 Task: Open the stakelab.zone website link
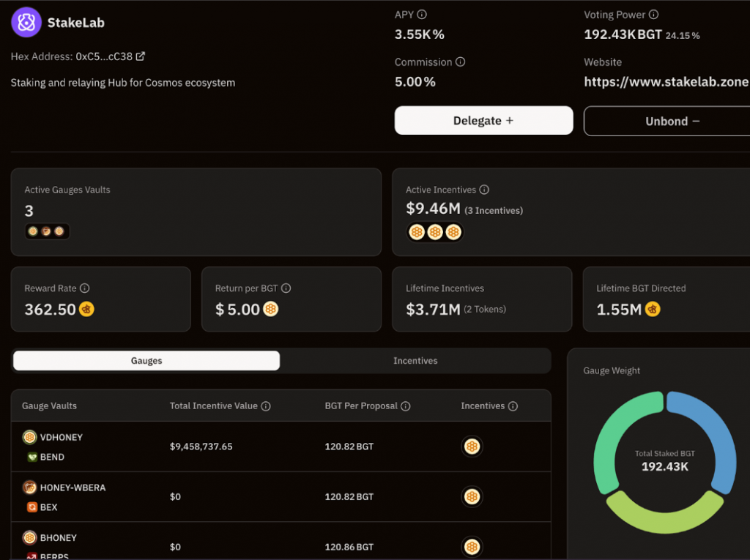666,82
